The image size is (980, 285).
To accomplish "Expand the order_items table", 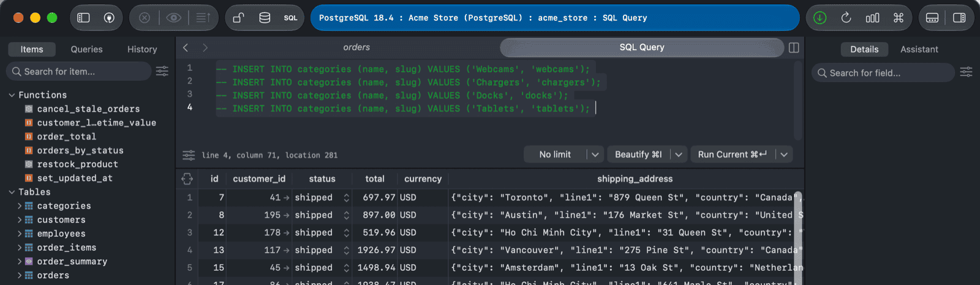I will click(x=20, y=248).
